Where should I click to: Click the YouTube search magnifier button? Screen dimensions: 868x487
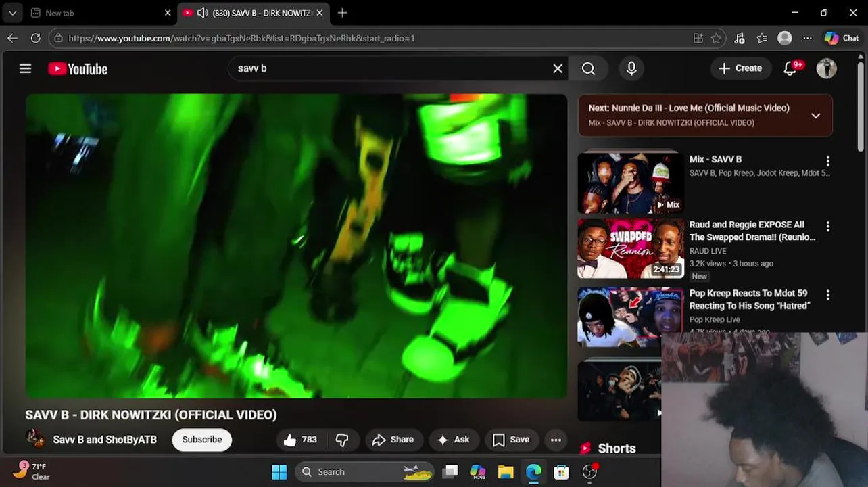point(588,68)
